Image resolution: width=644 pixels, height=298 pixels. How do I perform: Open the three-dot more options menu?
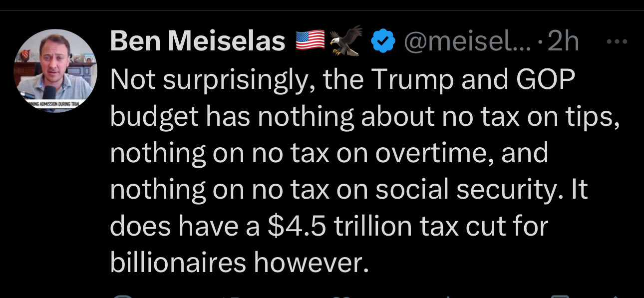pyautogui.click(x=619, y=42)
